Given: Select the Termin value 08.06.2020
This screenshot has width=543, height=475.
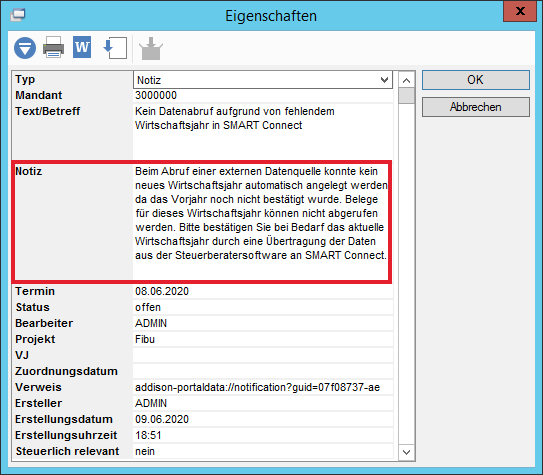Looking at the screenshot, I should pyautogui.click(x=263, y=291).
